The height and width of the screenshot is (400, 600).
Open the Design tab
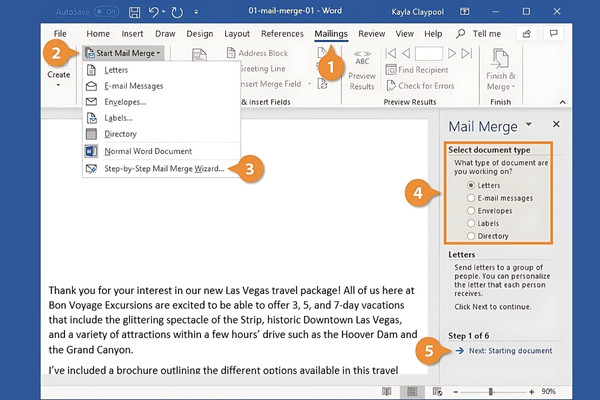coord(200,34)
